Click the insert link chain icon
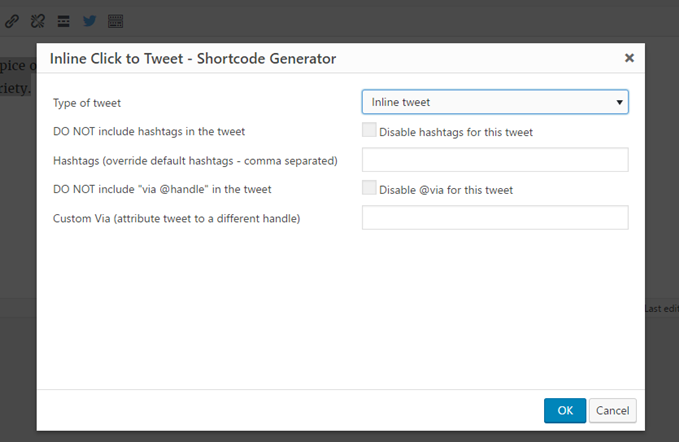Screen dimensions: 679x442 click(x=12, y=21)
